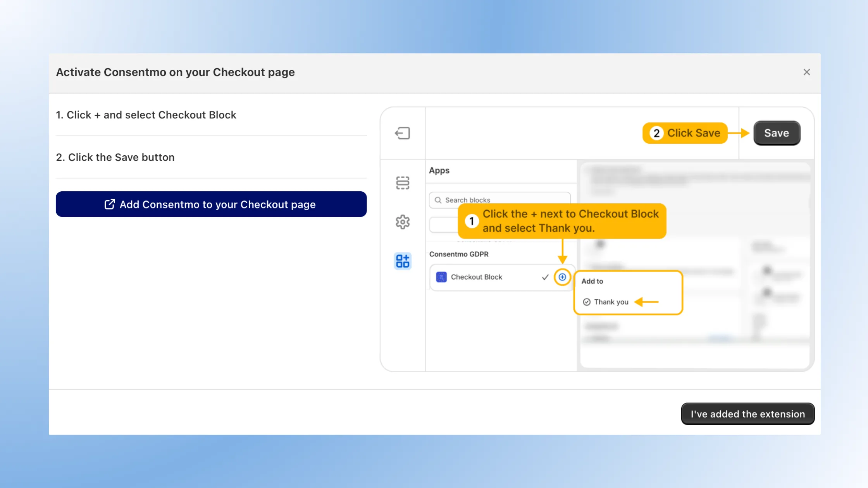Image resolution: width=868 pixels, height=488 pixels.
Task: Click the I've added the extension button
Action: coord(747,414)
